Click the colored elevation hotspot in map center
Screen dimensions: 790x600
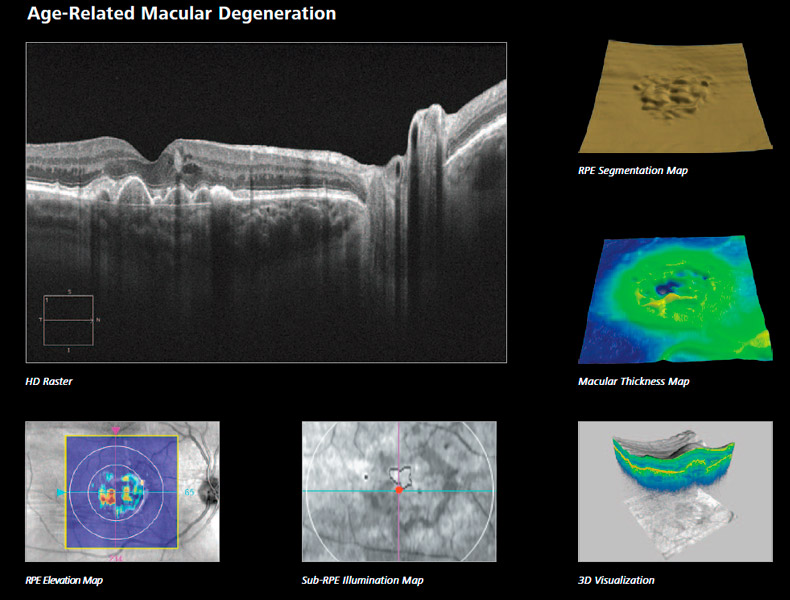pyautogui.click(x=118, y=493)
